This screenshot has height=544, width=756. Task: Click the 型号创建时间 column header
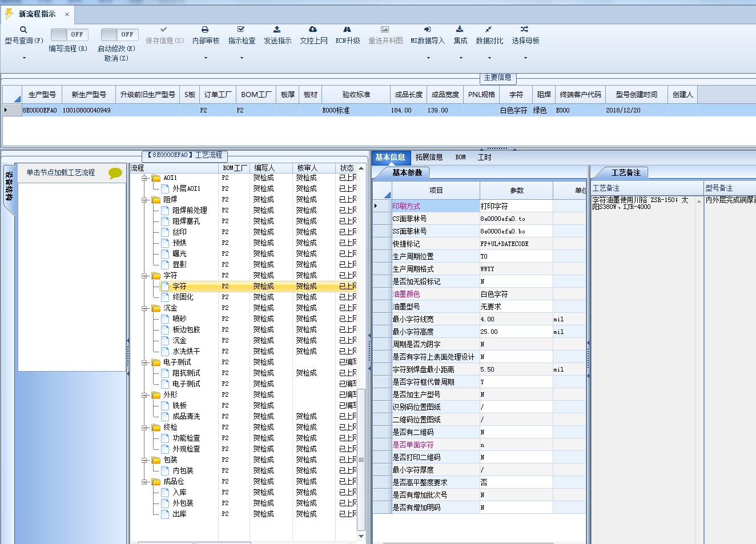coord(636,94)
